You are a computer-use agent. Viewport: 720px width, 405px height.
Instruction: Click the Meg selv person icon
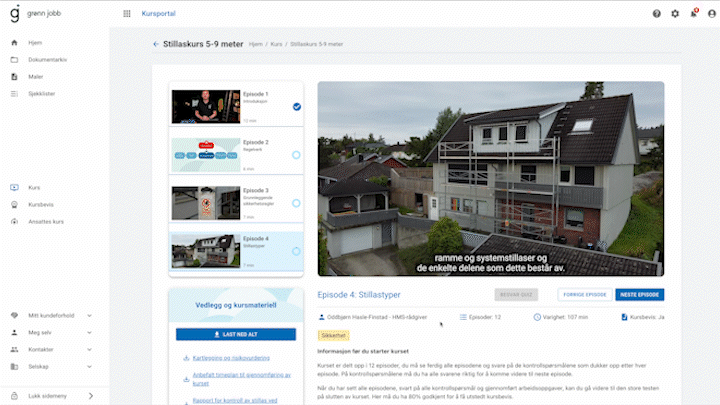[14, 332]
